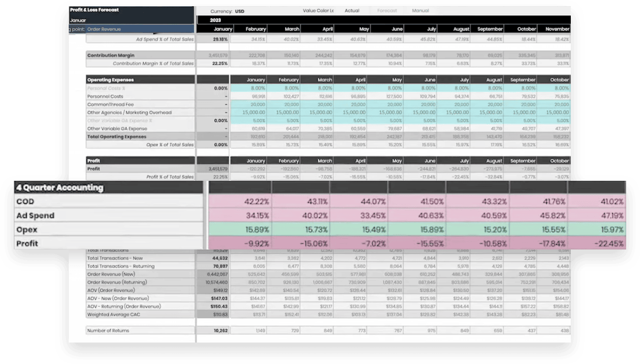The width and height of the screenshot is (640, 364).
Task: Click the 10,574,460 returning order revenue cell
Action: tap(213, 282)
